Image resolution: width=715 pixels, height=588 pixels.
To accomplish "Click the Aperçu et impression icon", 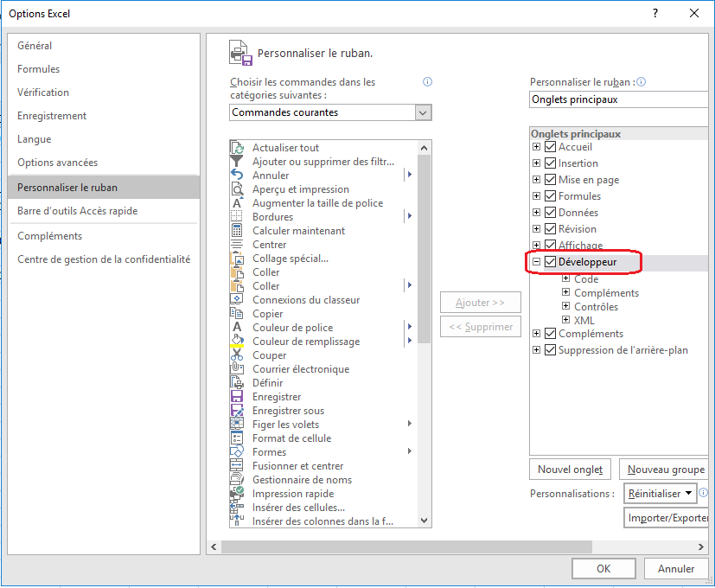I will pyautogui.click(x=237, y=189).
